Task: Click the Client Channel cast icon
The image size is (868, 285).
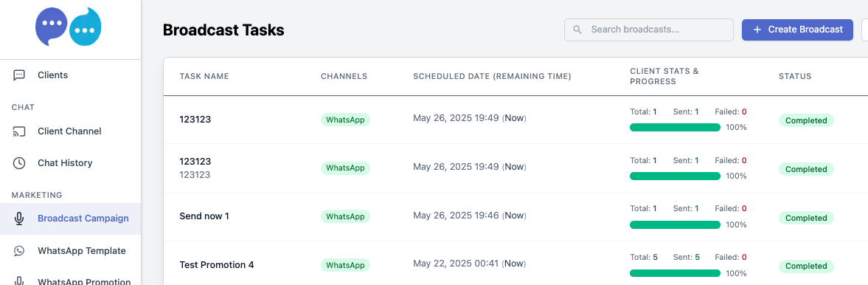Action: [x=19, y=131]
